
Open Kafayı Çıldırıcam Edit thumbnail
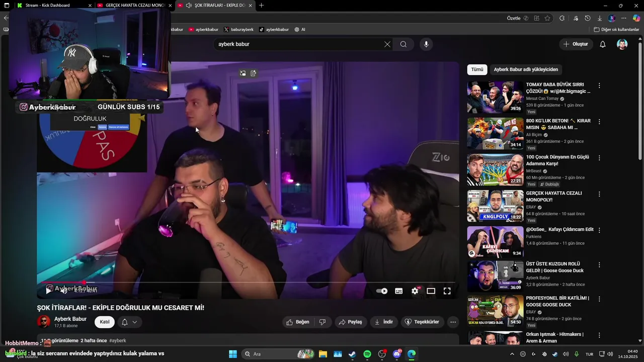(x=495, y=242)
